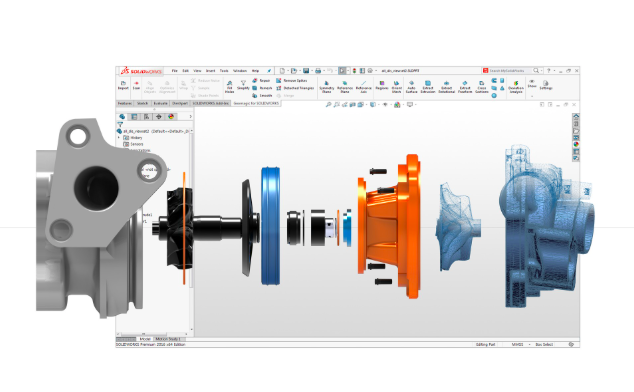634x392 pixels.
Task: Open the Search MySolidWorks magnifier dropdown
Action: [541, 71]
